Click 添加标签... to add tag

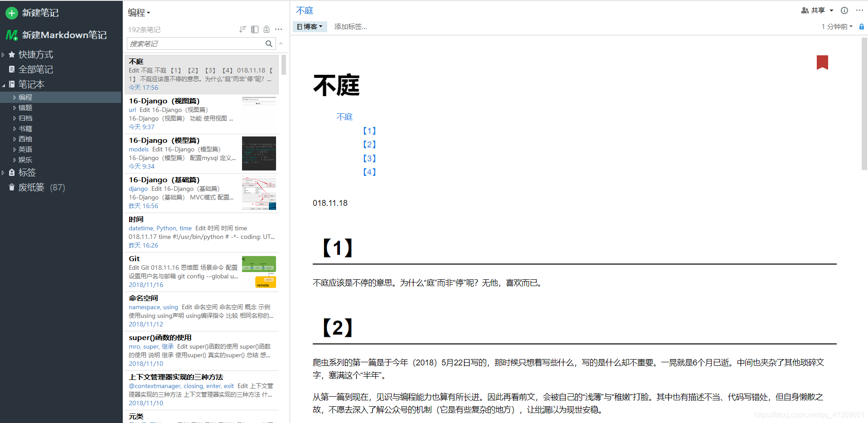[350, 27]
